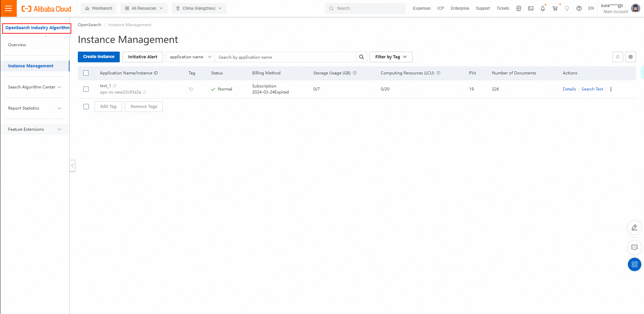The image size is (644, 314).
Task: Click the 2024-03-24Expired billing text
Action: click(270, 92)
